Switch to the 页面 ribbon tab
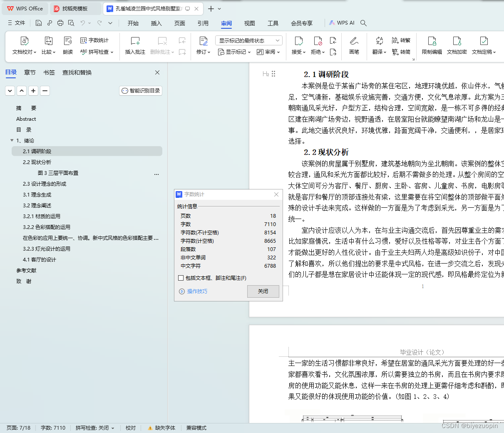The image size is (504, 433). click(x=180, y=23)
